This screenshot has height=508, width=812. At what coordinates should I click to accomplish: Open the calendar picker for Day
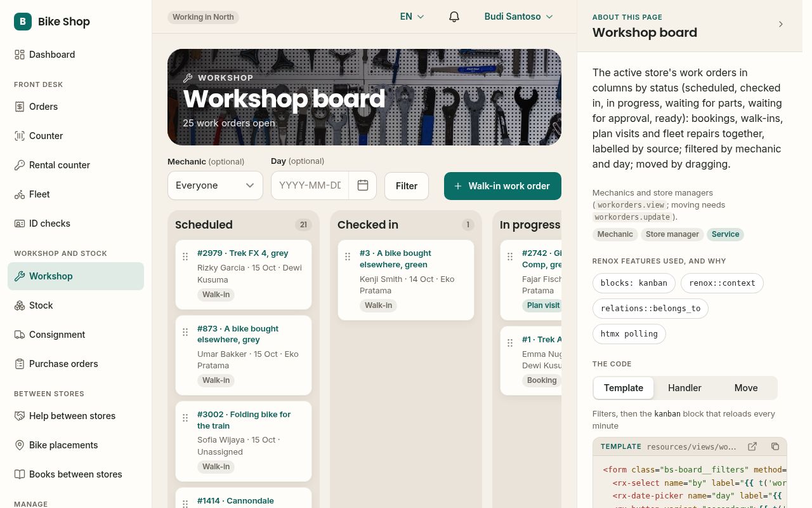363,185
